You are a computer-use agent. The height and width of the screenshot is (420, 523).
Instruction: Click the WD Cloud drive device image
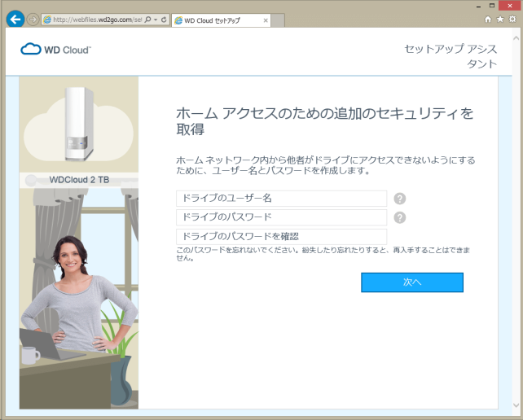[79, 124]
